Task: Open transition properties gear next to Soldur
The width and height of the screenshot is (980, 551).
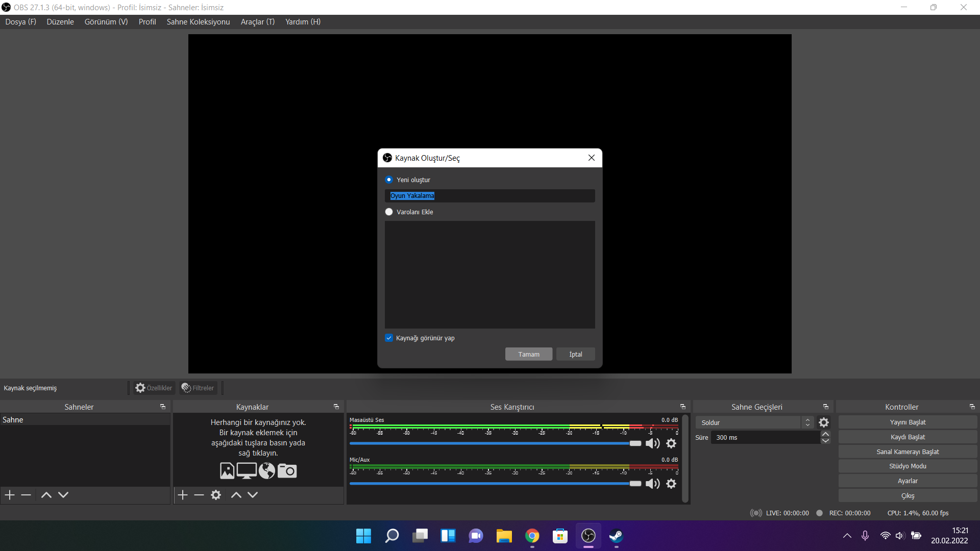Action: tap(824, 422)
